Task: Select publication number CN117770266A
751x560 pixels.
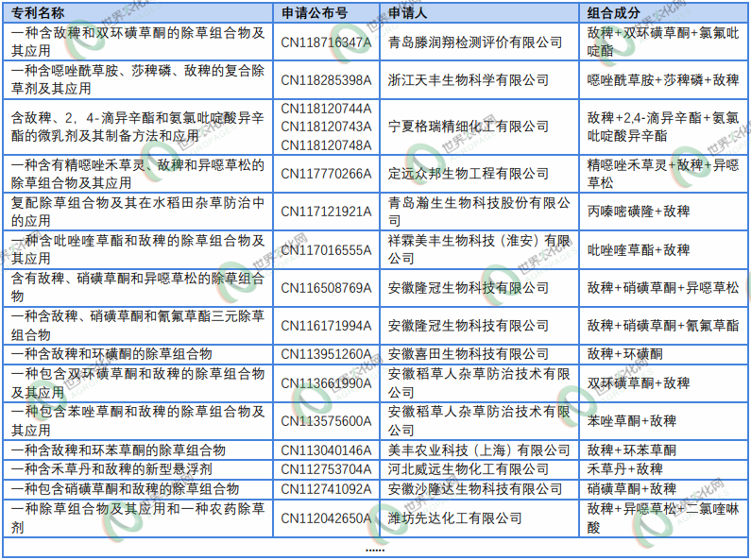Action: [326, 173]
